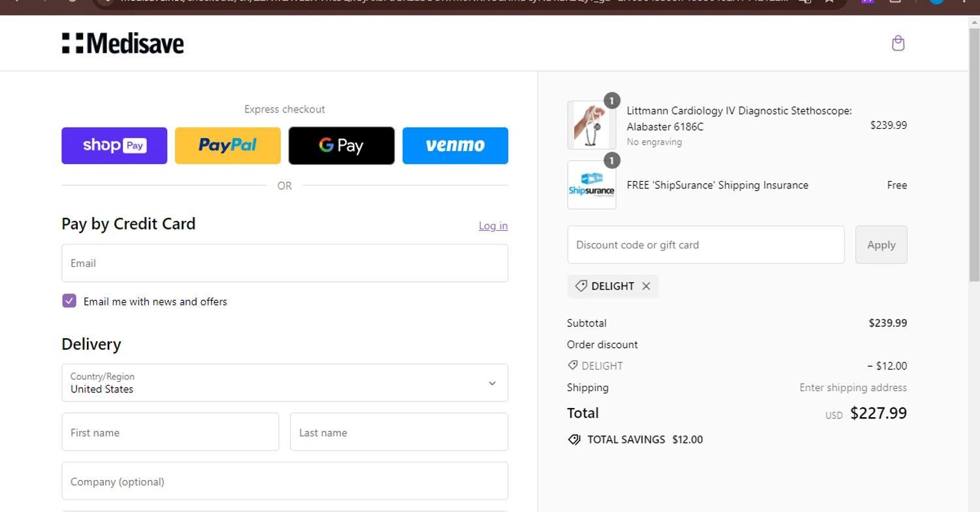
Task: Focus the Last name field
Action: pyautogui.click(x=399, y=432)
